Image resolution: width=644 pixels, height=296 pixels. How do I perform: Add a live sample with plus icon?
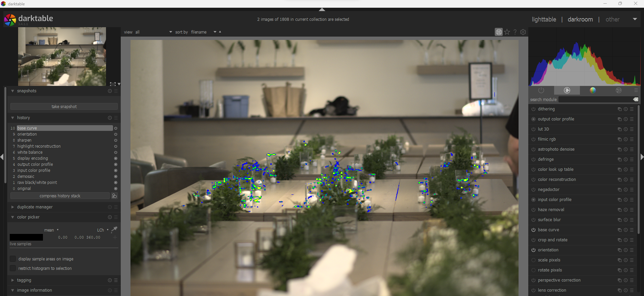(x=115, y=237)
